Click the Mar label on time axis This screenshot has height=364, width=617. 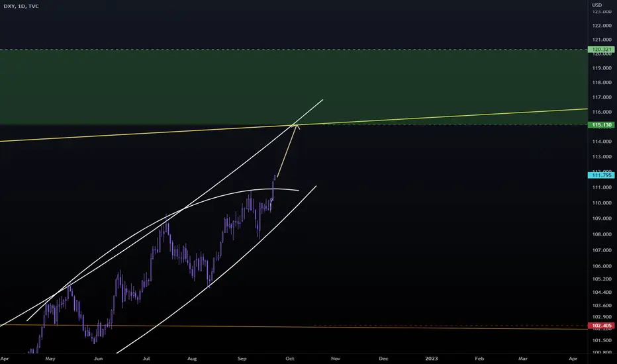tap(522, 359)
